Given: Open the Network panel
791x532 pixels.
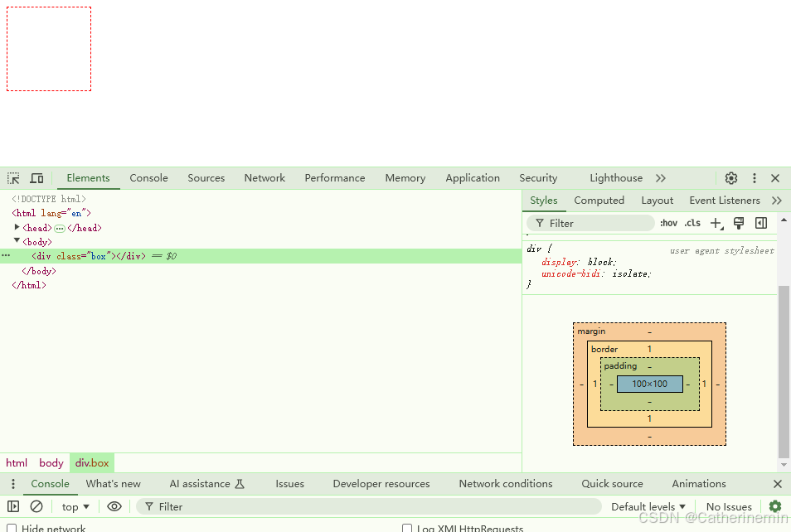Looking at the screenshot, I should (264, 177).
